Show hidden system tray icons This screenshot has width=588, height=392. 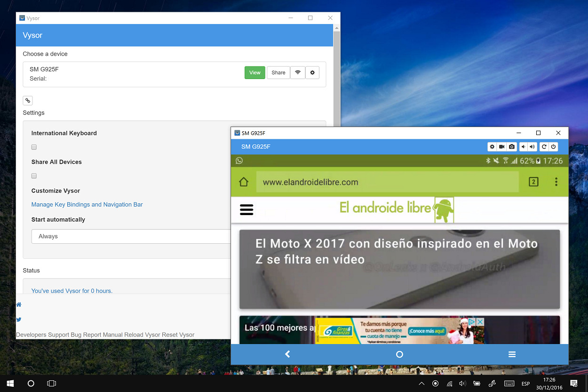coord(422,384)
